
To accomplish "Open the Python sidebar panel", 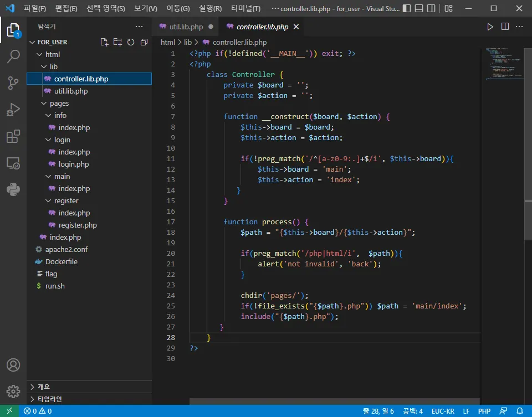I will [13, 189].
